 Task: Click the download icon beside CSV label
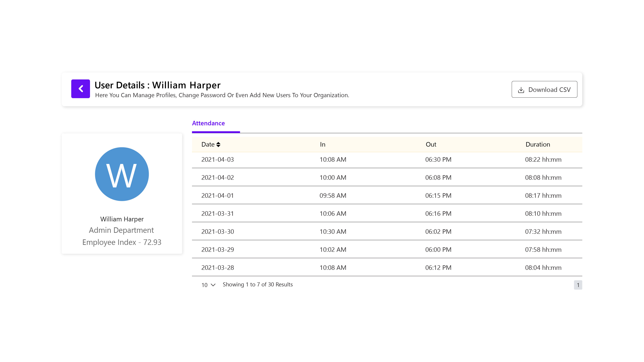(x=521, y=90)
